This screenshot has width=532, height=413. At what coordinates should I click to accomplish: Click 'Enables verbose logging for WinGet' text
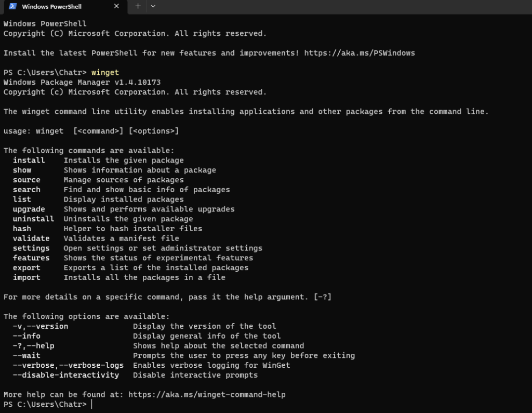click(211, 366)
